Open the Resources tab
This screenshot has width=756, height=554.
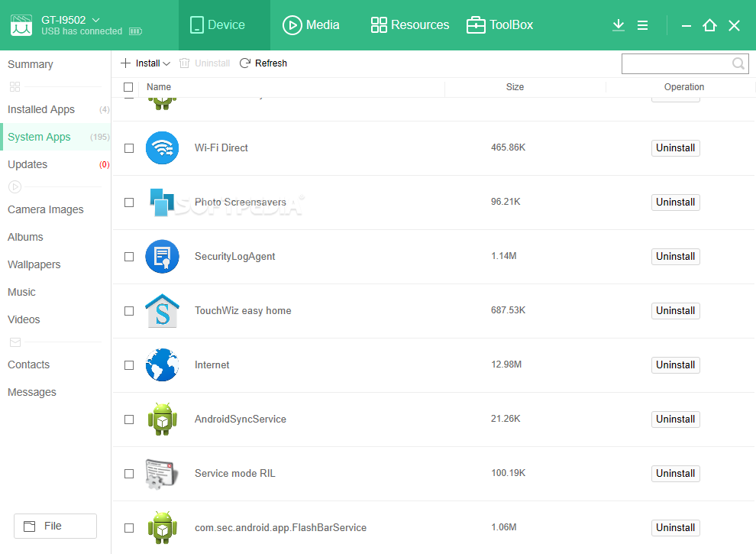coord(410,24)
